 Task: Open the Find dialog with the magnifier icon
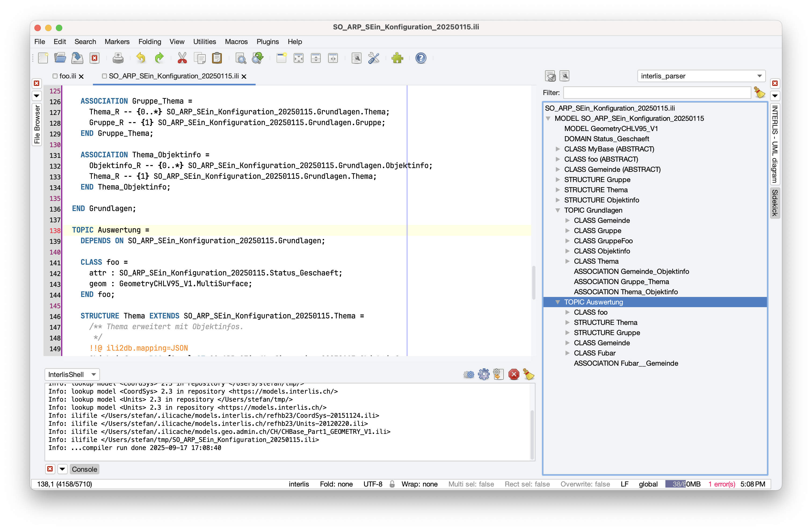tap(241, 58)
